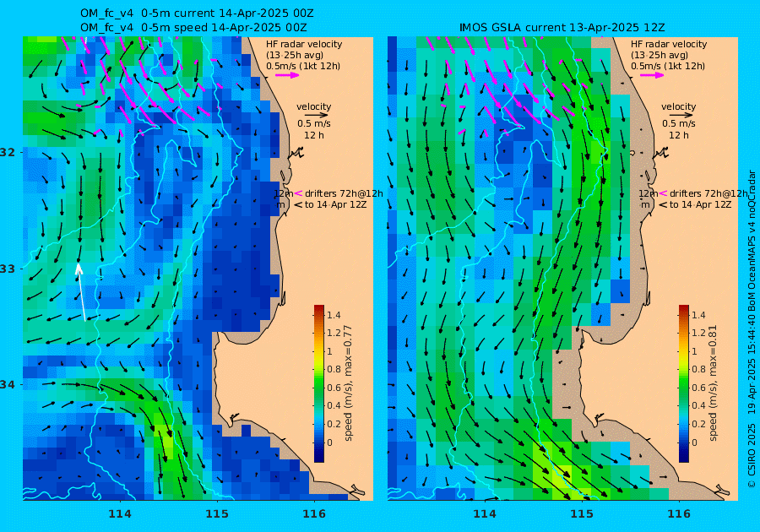Click 'HF radar velocity' label in the left map
Image resolution: width=760 pixels, height=532 pixels.
tap(304, 44)
